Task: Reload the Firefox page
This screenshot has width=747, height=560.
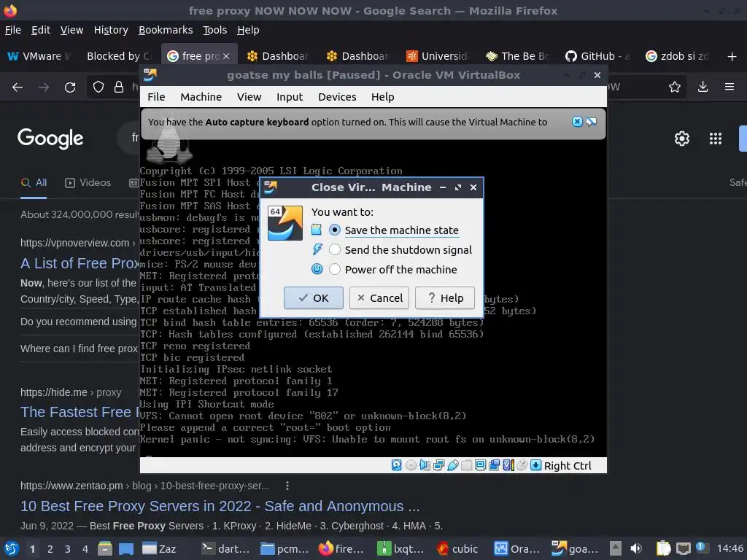Action: point(70,87)
